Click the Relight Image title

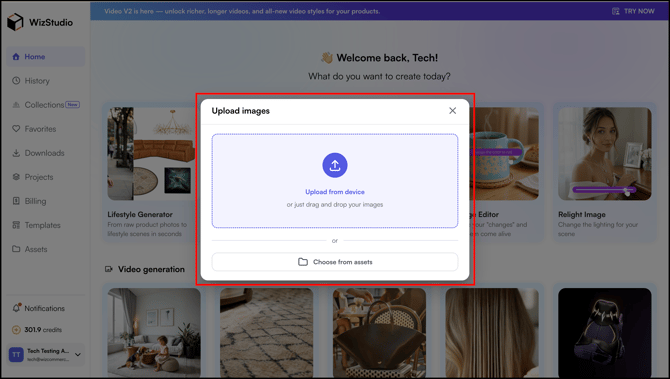click(582, 214)
